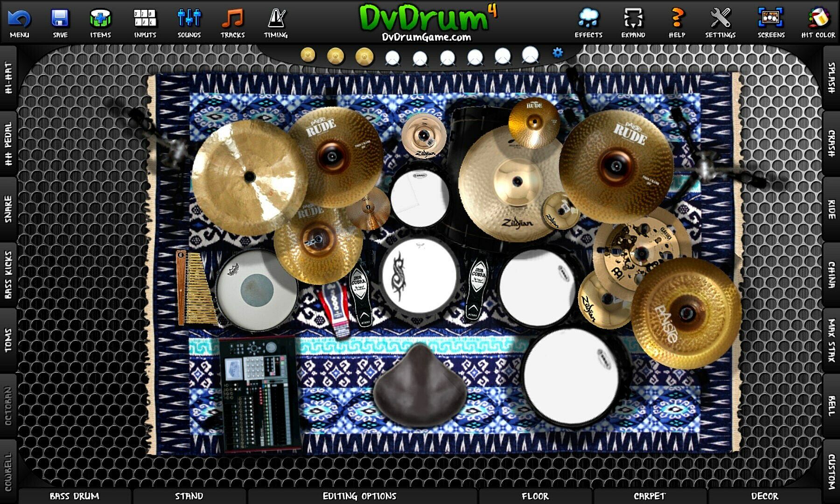Hit the plain unbranded china cymbal
Screen dimensions: 840x504
(250, 177)
